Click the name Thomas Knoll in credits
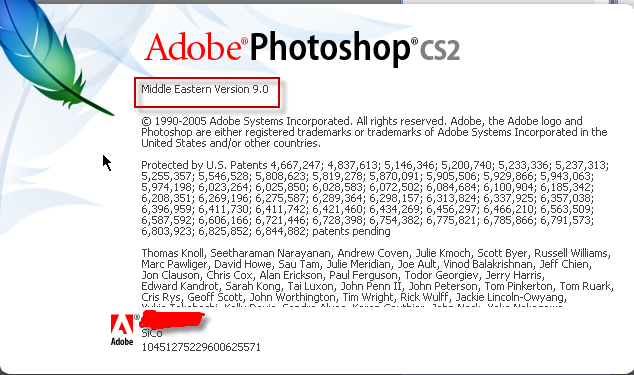 [174, 253]
